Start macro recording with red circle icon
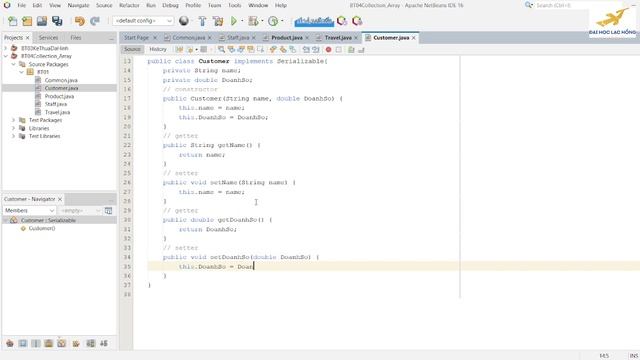 coord(329,49)
